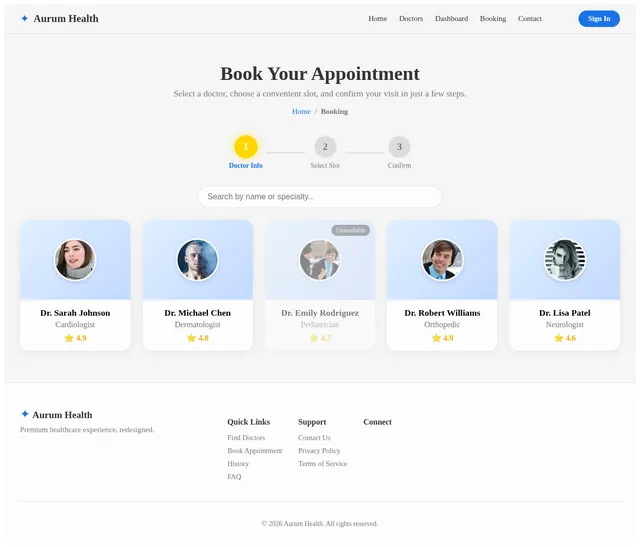Screen dimensions: 640x547
Task: Click the 4.8 rating value
Action: coord(203,338)
